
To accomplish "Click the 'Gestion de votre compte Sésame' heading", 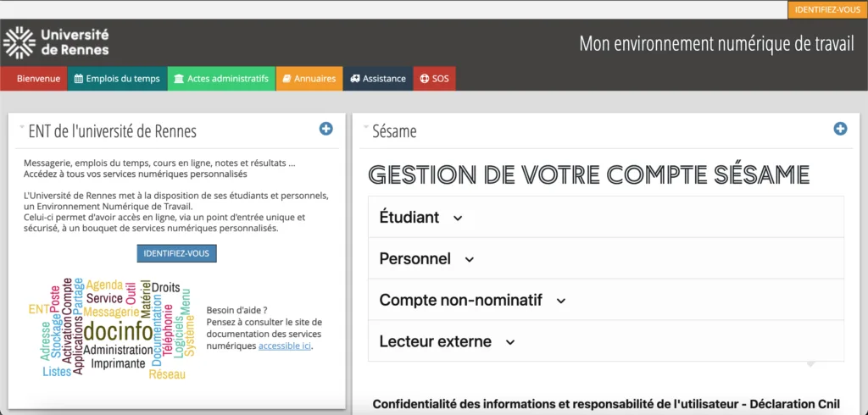I will pyautogui.click(x=589, y=174).
